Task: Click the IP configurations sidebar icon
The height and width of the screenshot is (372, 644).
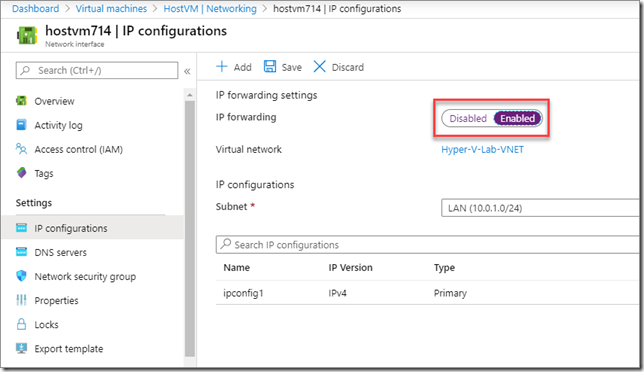Action: (21, 228)
